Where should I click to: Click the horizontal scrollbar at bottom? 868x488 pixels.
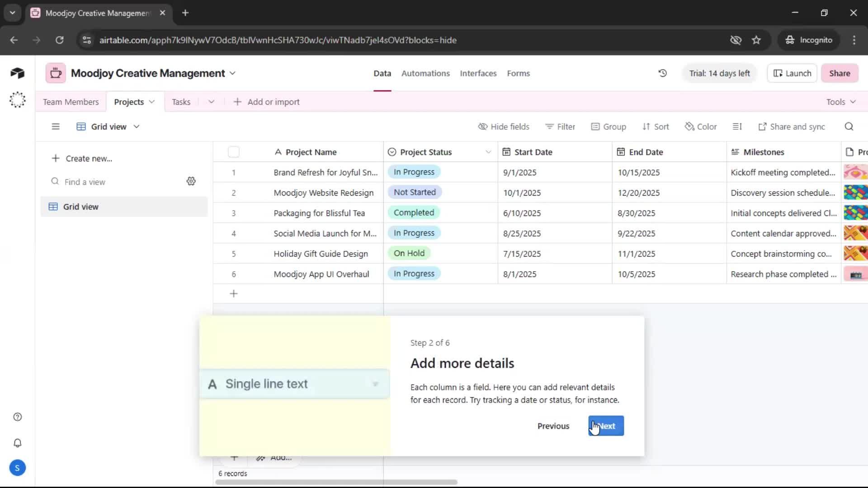point(337,482)
